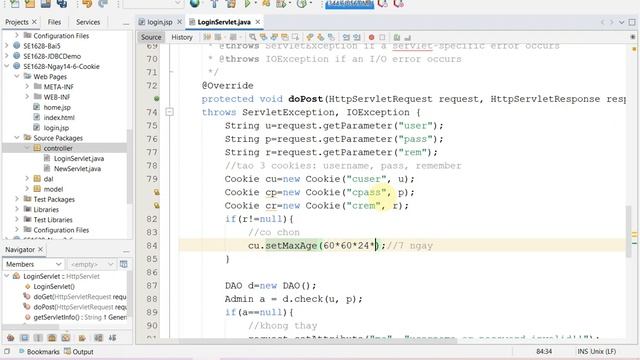
Task: Click the Stop Macro Recording square icon
Action: (x=382, y=37)
